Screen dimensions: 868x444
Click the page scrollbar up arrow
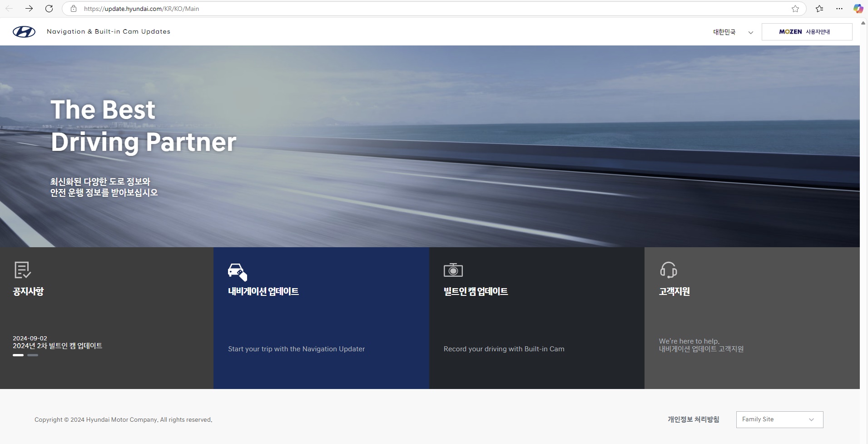click(x=863, y=23)
